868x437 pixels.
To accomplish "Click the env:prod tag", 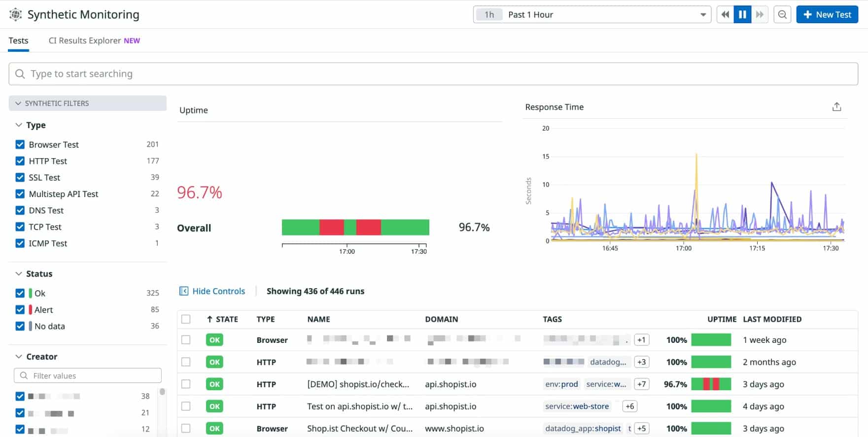I will pyautogui.click(x=561, y=384).
